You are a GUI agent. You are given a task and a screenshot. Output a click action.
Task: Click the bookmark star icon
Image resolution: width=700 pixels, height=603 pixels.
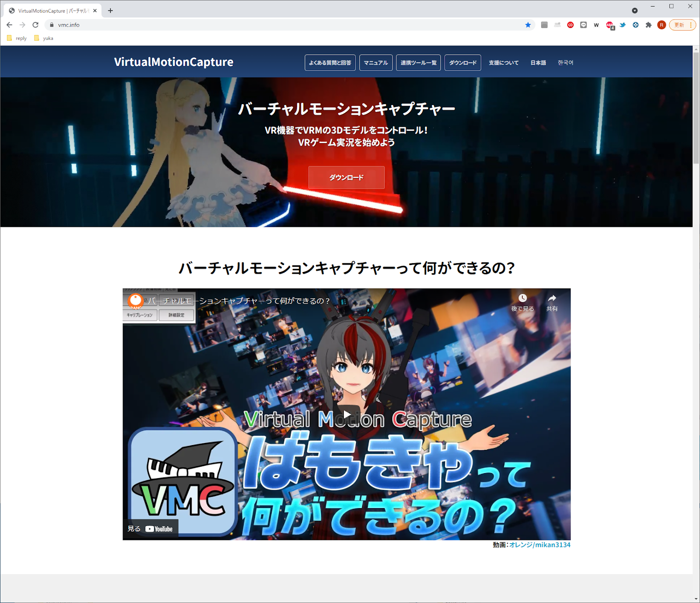coord(528,25)
